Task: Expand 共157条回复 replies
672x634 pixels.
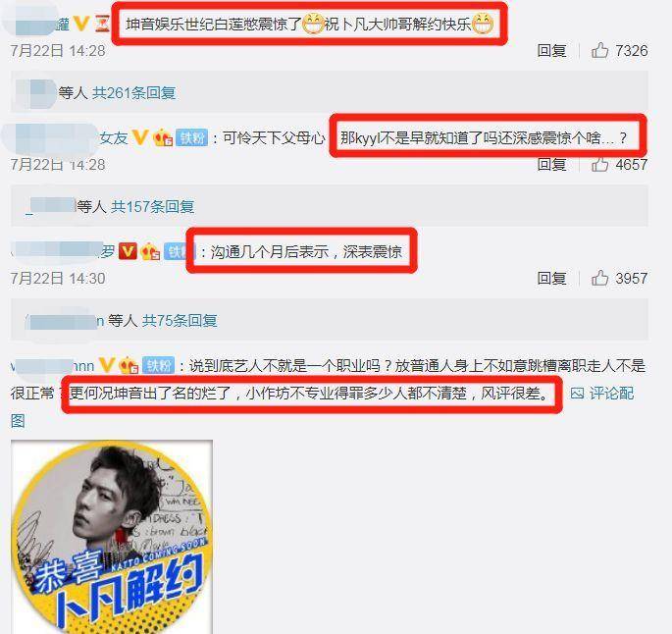Action: pyautogui.click(x=153, y=207)
